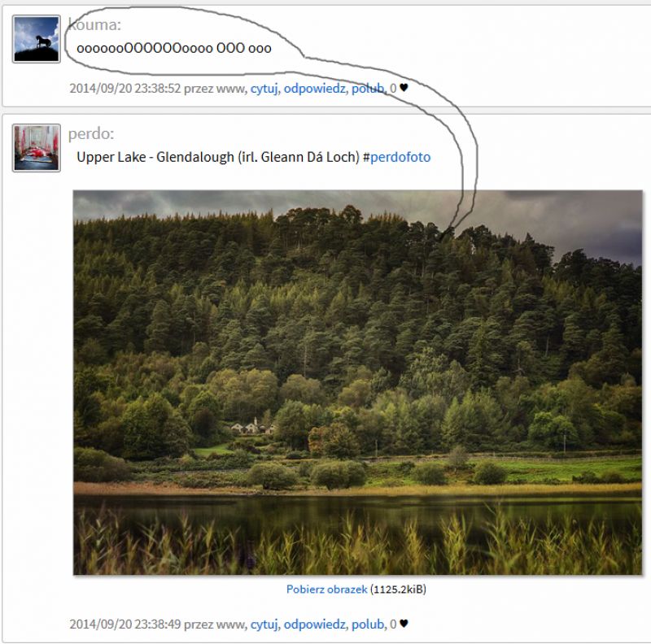Click the kouma username
Image resolution: width=651 pixels, height=644 pixels.
[x=94, y=25]
